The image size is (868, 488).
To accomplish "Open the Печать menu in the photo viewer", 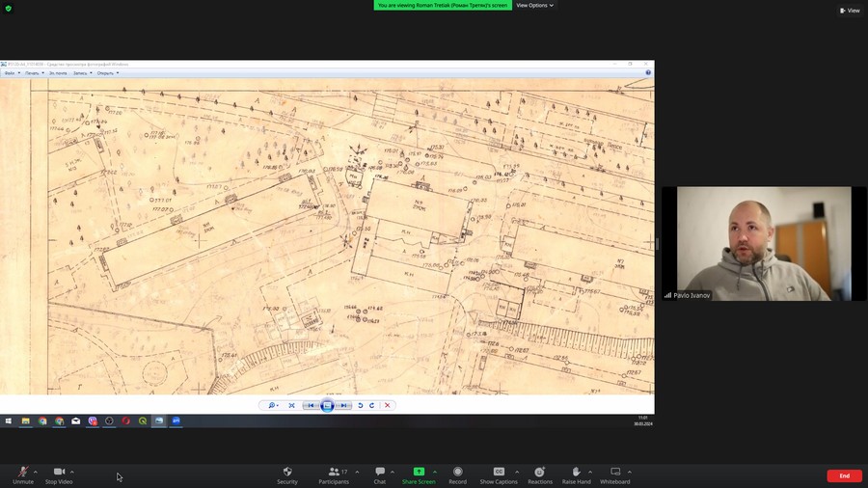I will pos(35,73).
